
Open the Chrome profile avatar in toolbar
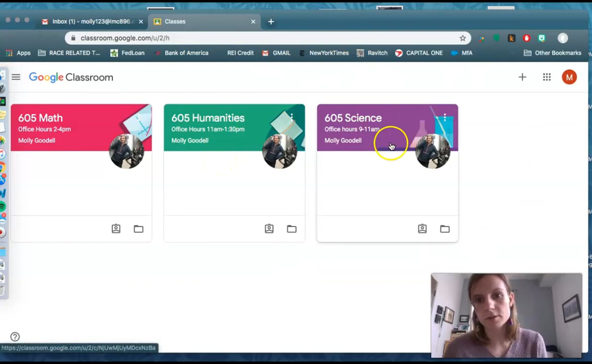coord(563,38)
